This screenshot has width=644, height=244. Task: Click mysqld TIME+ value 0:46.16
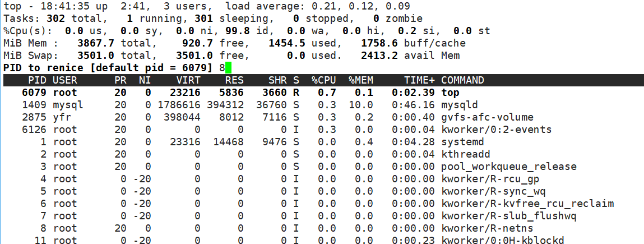point(413,105)
